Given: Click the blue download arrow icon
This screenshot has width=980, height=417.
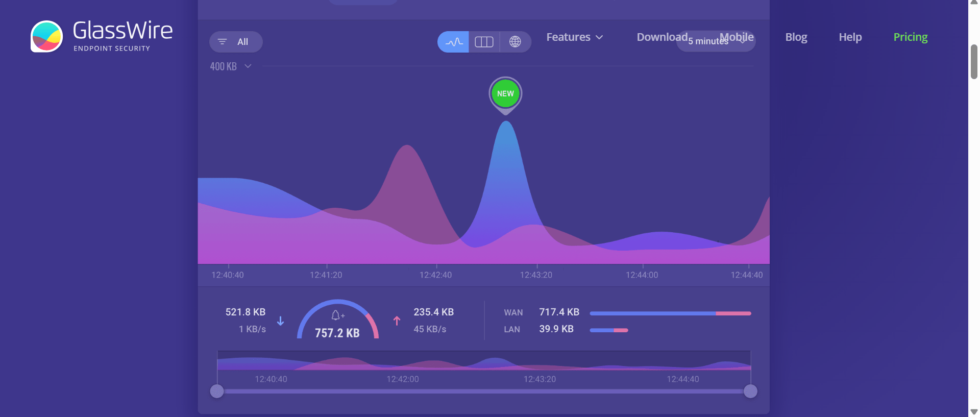Looking at the screenshot, I should point(280,321).
